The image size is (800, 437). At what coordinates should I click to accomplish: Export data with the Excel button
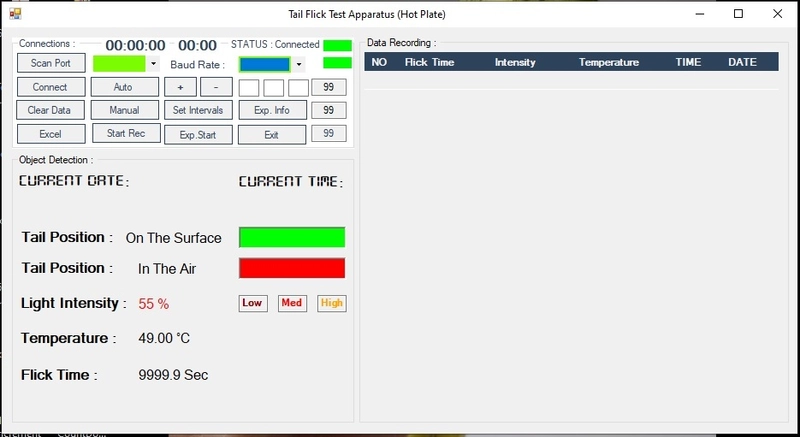(51, 134)
